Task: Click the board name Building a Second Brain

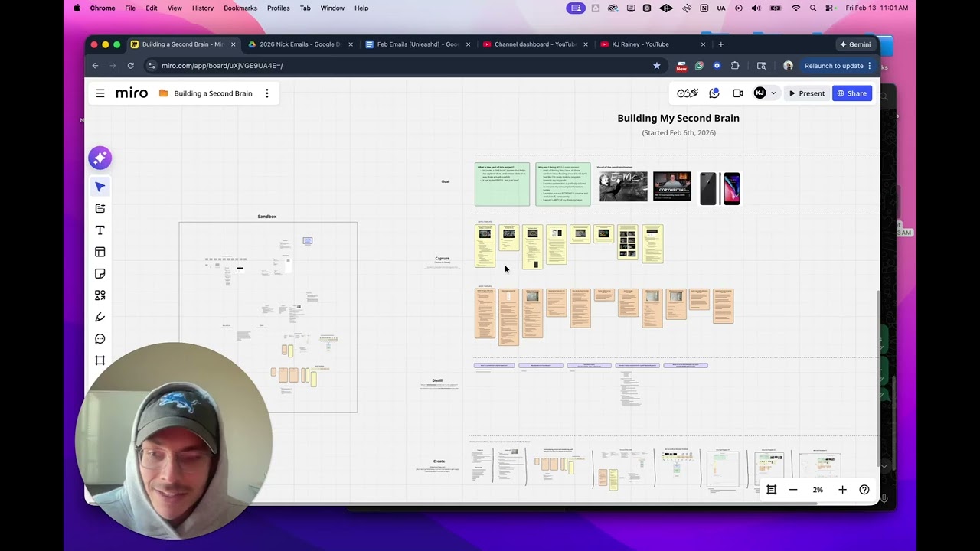Action: click(x=213, y=93)
